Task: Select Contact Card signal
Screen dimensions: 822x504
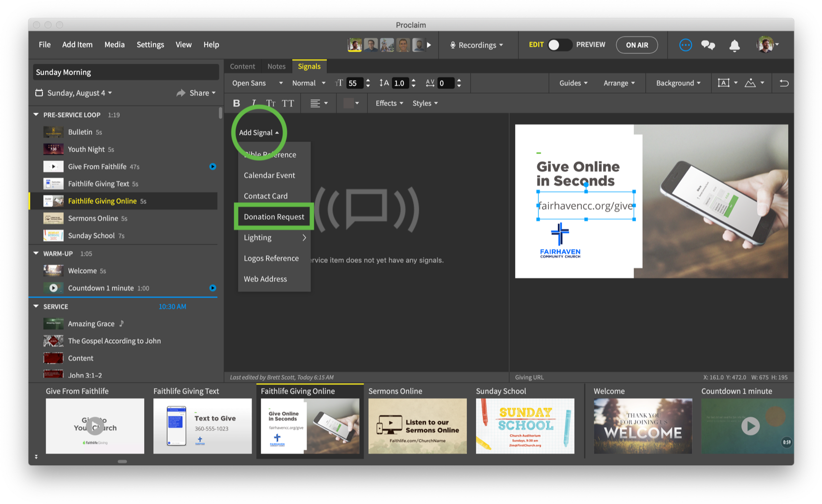Action: coord(266,196)
